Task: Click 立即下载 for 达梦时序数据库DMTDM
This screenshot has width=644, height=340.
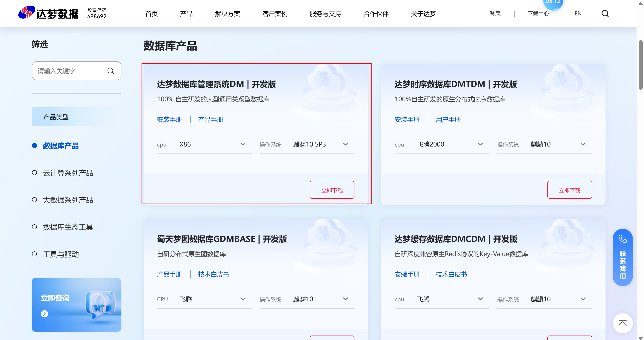Action: point(570,190)
